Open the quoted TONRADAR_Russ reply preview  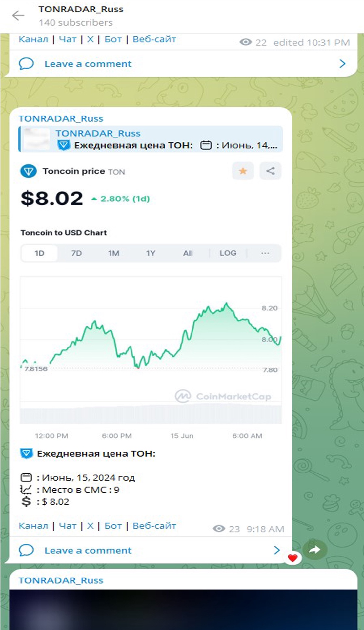[x=151, y=139]
